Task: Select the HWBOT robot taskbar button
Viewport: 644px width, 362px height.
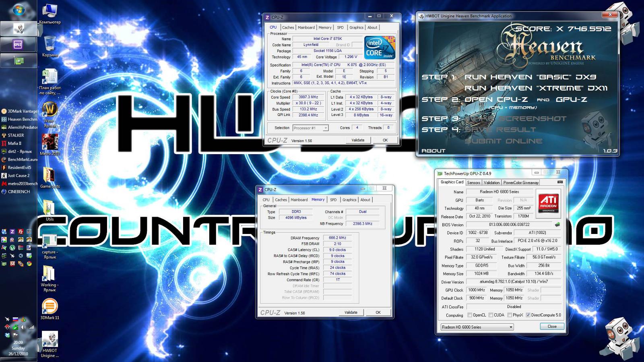Action: click(x=19, y=28)
